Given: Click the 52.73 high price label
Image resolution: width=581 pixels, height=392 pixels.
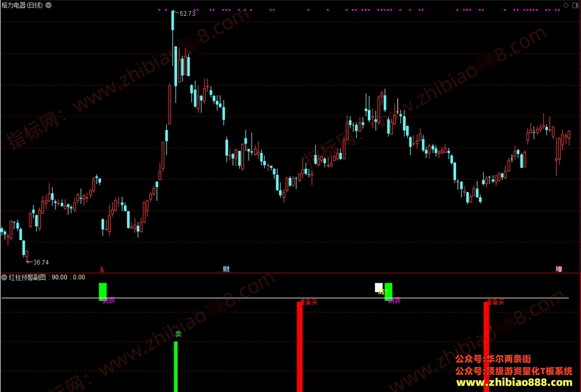Looking at the screenshot, I should point(187,14).
